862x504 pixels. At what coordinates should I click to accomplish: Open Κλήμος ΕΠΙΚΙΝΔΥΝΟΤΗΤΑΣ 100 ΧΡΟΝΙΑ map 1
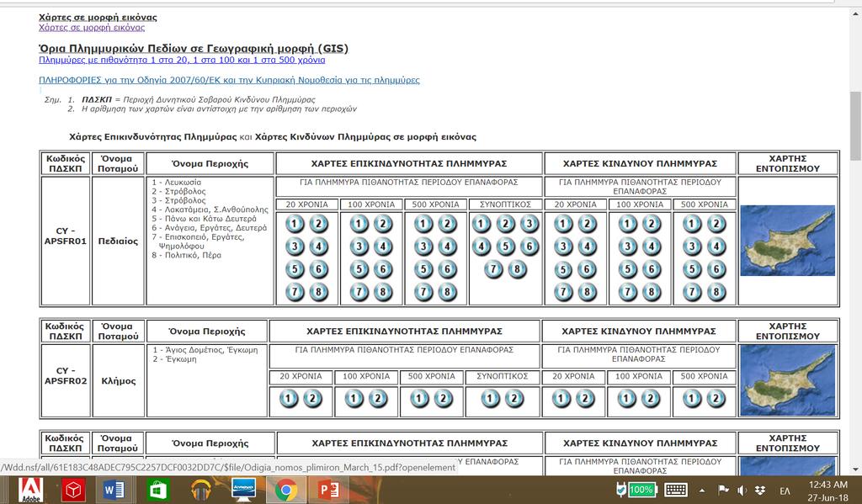(x=354, y=399)
